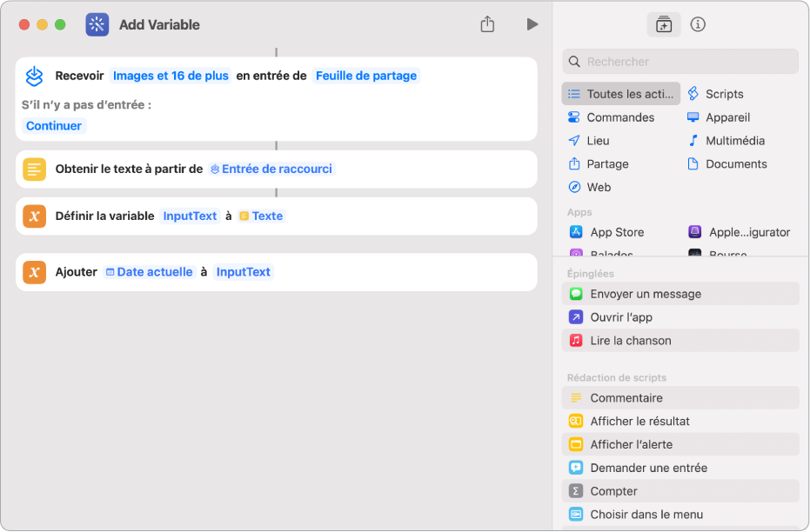810x532 pixels.
Task: Click the Ajouter action variable icon
Action: [x=34, y=272]
